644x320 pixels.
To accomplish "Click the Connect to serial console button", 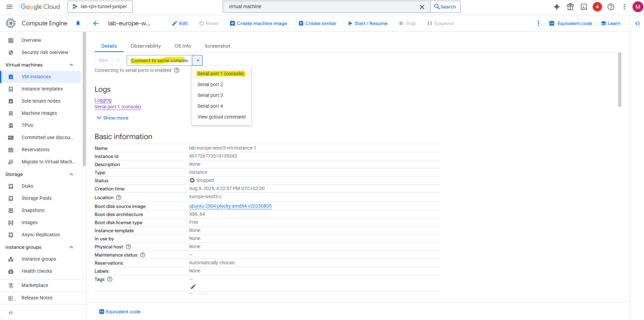I will 159,60.
